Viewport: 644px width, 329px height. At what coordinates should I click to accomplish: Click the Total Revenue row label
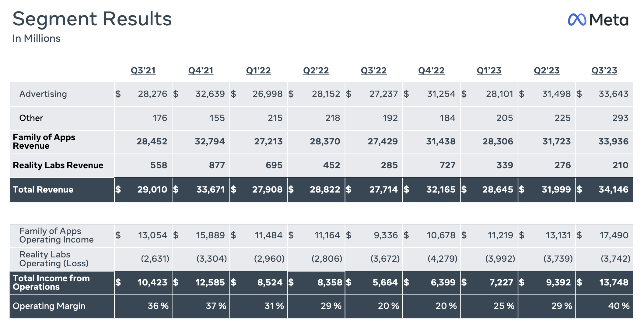(x=43, y=189)
